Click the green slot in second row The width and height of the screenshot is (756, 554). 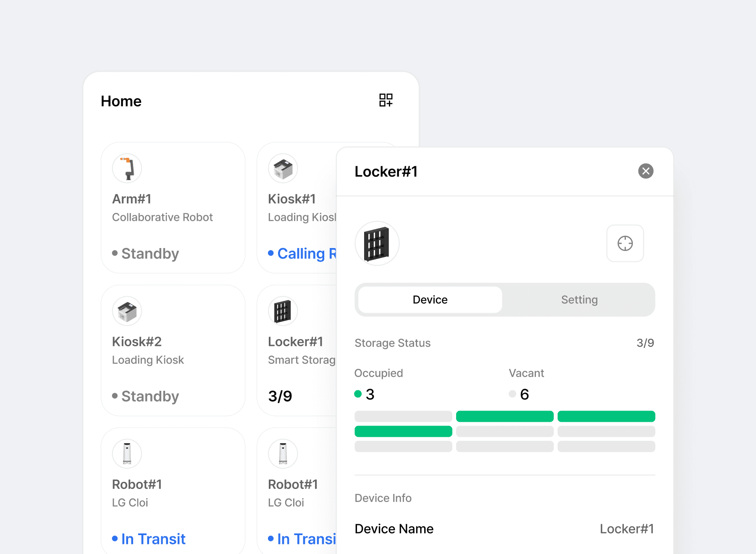click(403, 431)
